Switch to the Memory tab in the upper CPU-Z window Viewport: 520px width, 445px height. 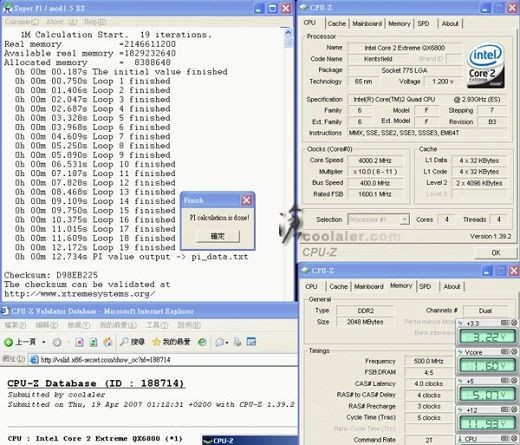399,24
